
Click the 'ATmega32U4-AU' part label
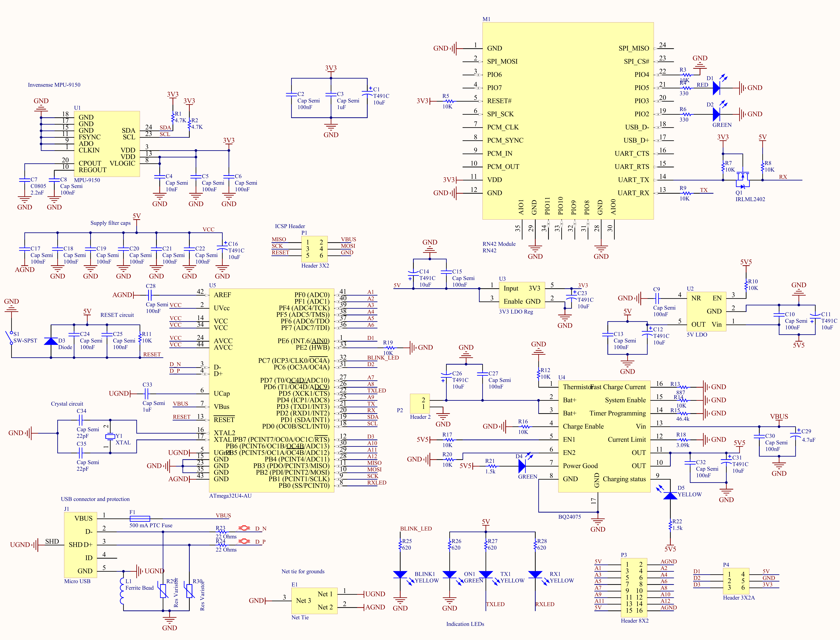[x=230, y=496]
